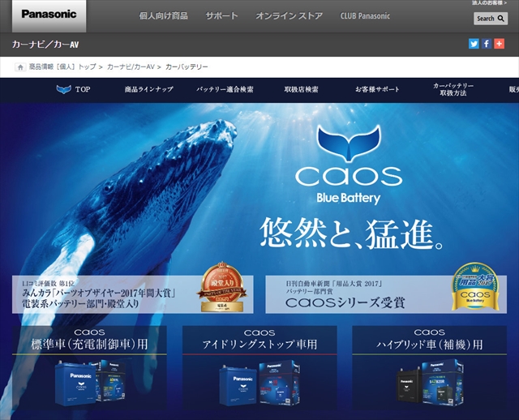
Task: Click the whale TOP navigation icon
Action: (64, 89)
